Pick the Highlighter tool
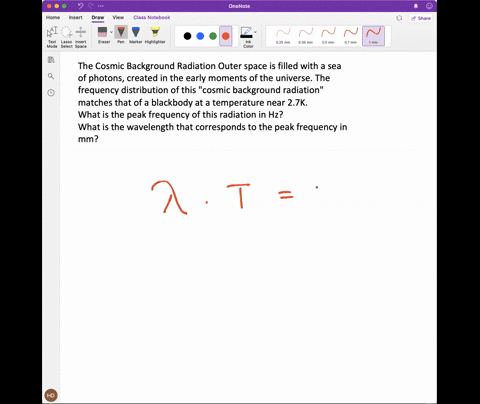Viewport: 480px width, 404px height. 155,35
